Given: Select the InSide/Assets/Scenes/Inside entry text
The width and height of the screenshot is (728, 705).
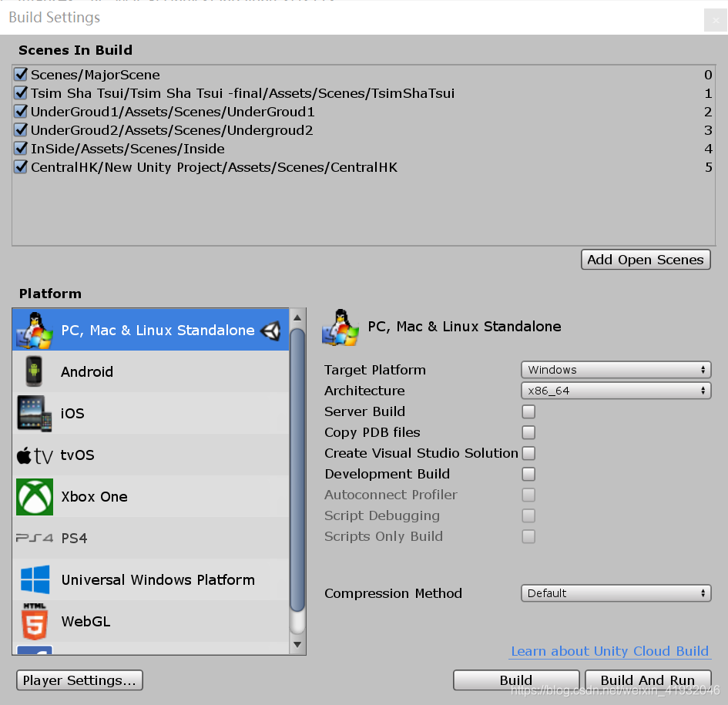Looking at the screenshot, I should coord(128,149).
